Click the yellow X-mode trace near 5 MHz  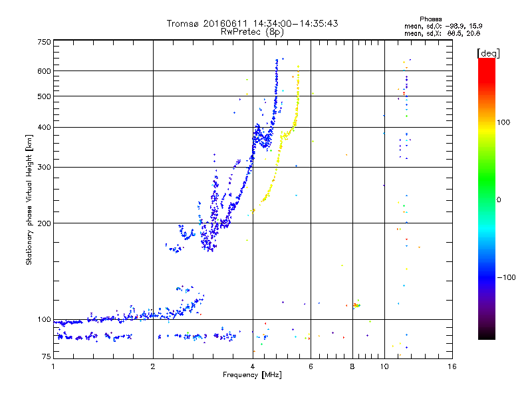click(x=277, y=160)
